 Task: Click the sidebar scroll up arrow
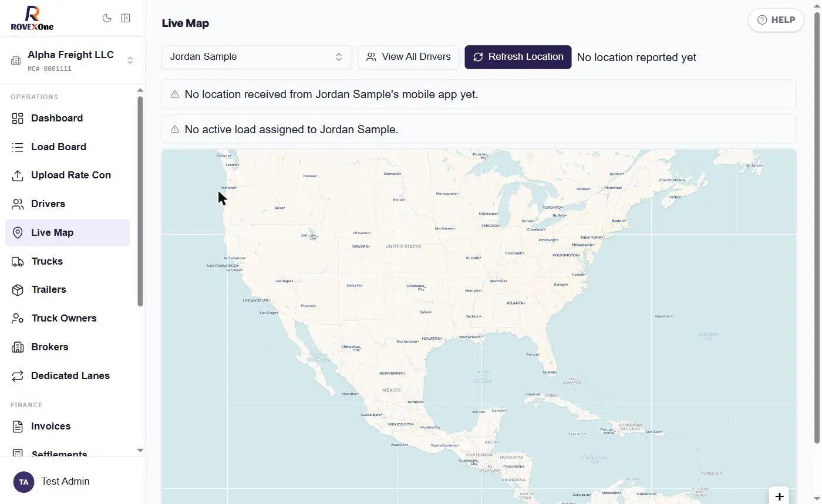coord(140,90)
